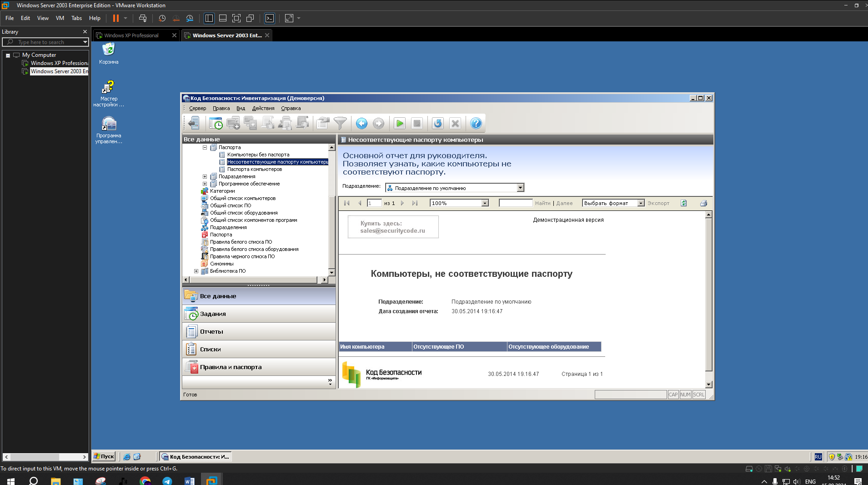Click the report page number field
The width and height of the screenshot is (868, 485).
tap(374, 203)
